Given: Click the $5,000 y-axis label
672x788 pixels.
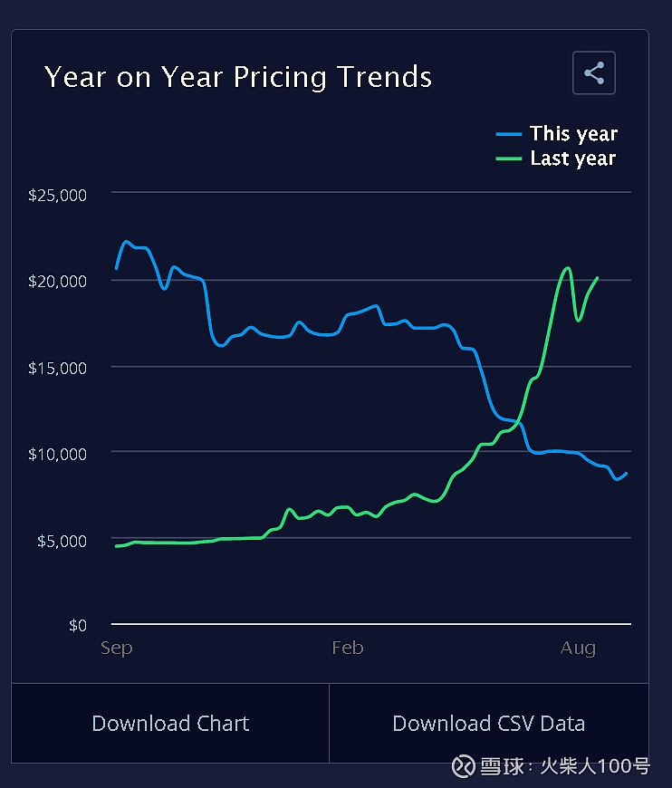Looking at the screenshot, I should pos(61,541).
